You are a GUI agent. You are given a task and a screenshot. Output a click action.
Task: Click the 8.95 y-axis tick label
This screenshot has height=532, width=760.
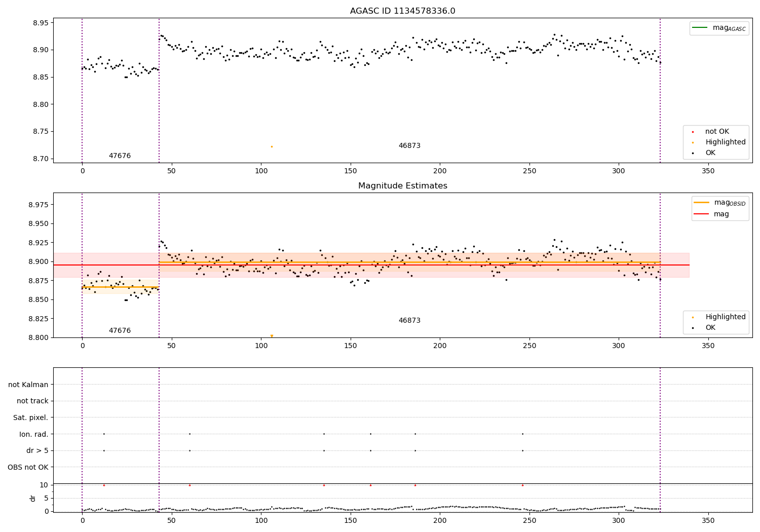click(x=40, y=23)
